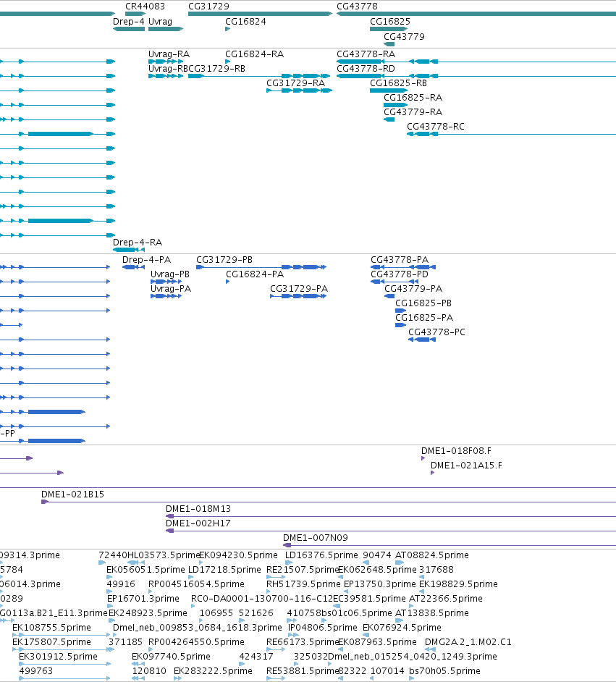Click the DMG2A.2_1.M02.C1 label
The image size is (616, 682).
coord(468,642)
